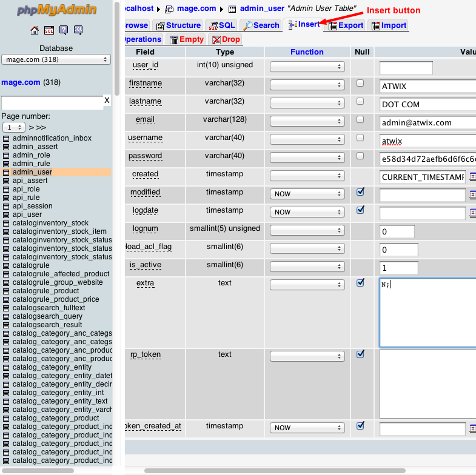The image size is (476, 475).
Task: Open Function dropdown for user_id
Action: click(x=307, y=67)
